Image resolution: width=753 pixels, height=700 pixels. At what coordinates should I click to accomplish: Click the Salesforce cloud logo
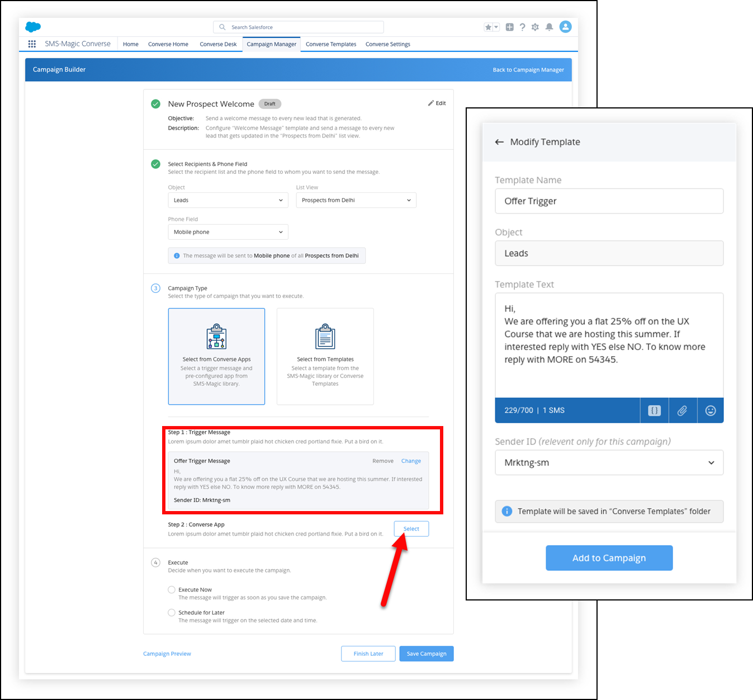pyautogui.click(x=33, y=27)
